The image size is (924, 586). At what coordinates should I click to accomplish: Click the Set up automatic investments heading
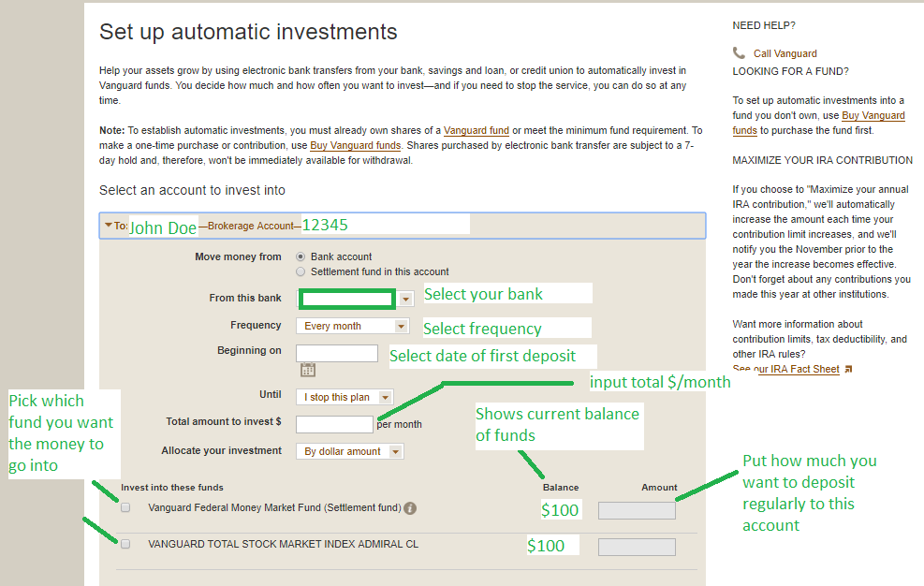[x=248, y=32]
